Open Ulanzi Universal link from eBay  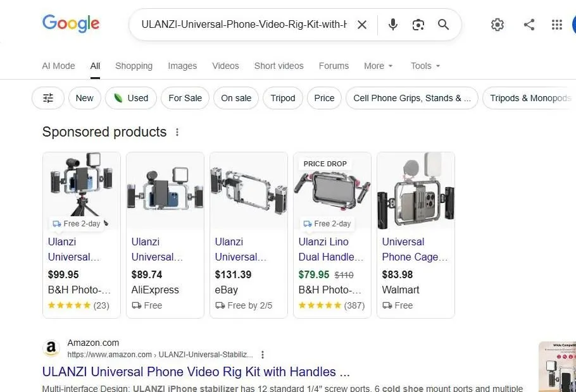tap(241, 249)
